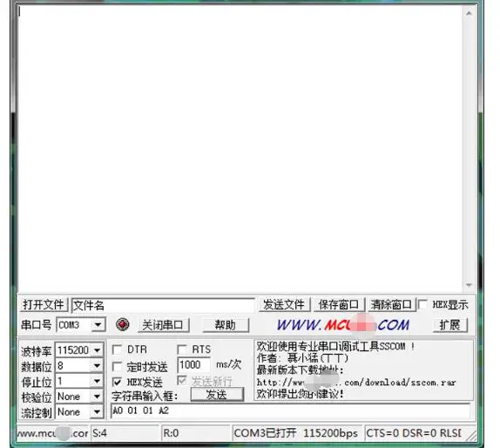
Task: Open the 流控制 None dropdown
Action: click(97, 412)
